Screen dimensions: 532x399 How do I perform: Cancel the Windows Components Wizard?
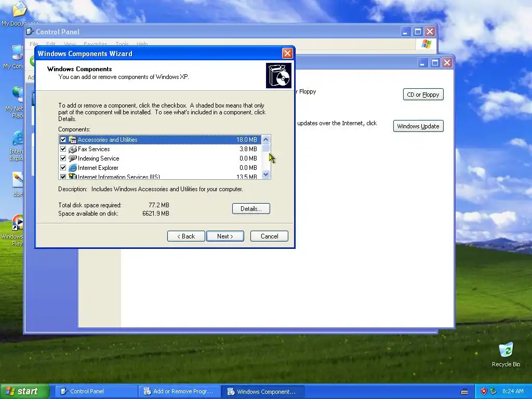point(270,236)
